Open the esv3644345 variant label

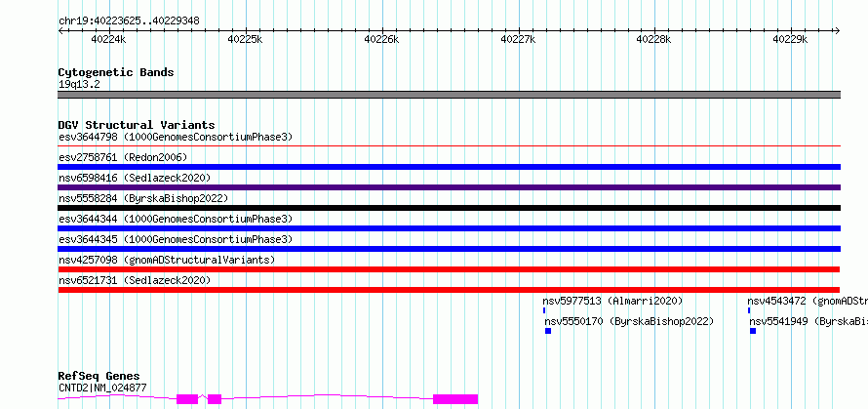tap(175, 239)
